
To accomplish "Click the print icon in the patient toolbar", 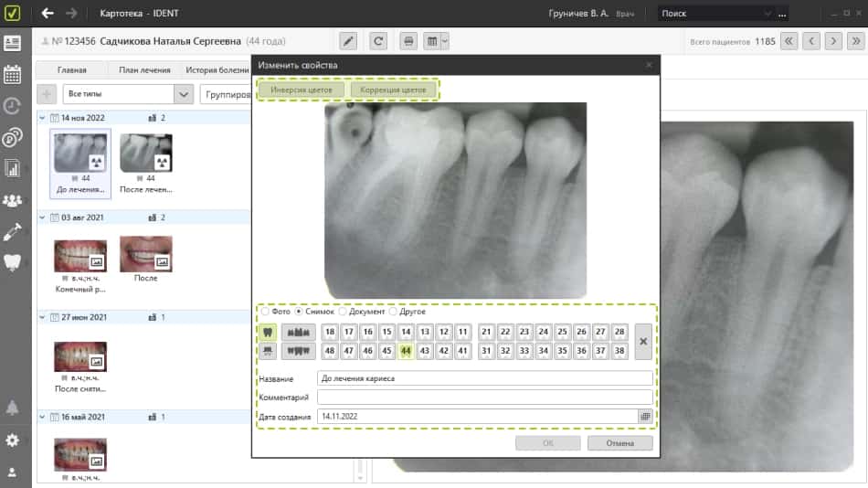I will [408, 41].
